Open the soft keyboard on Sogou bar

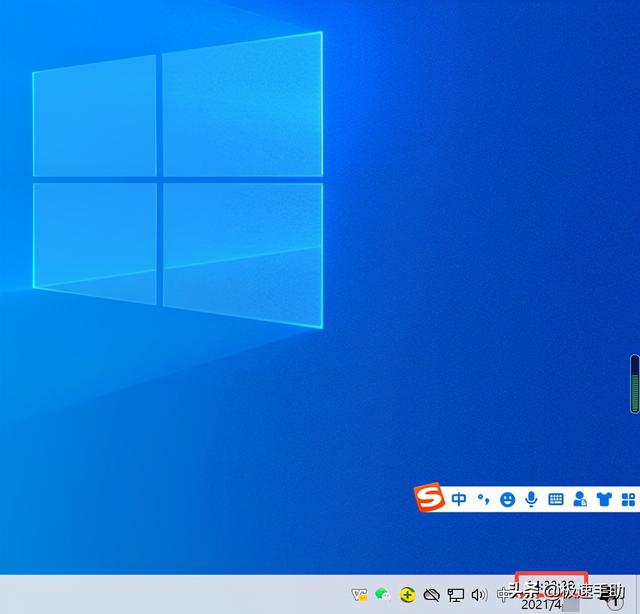coord(556,499)
